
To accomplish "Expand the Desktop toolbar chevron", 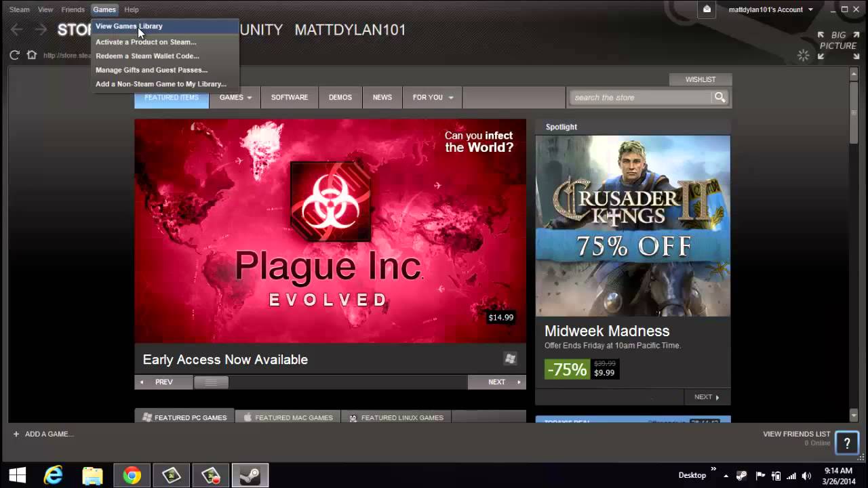I will click(713, 469).
